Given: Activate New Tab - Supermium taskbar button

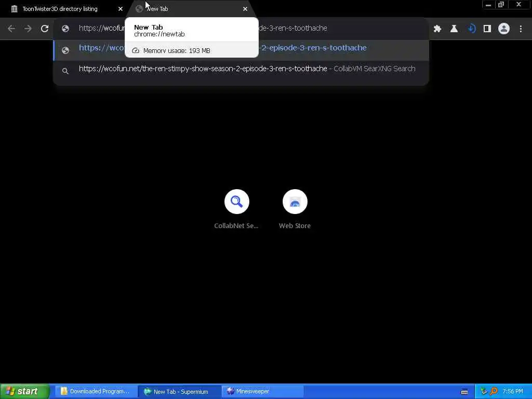Looking at the screenshot, I should point(180,392).
